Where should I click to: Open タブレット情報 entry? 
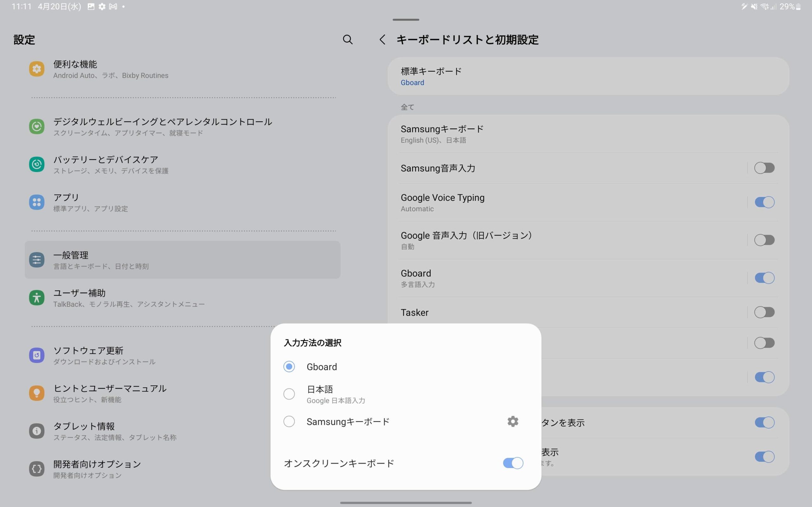coord(183,431)
